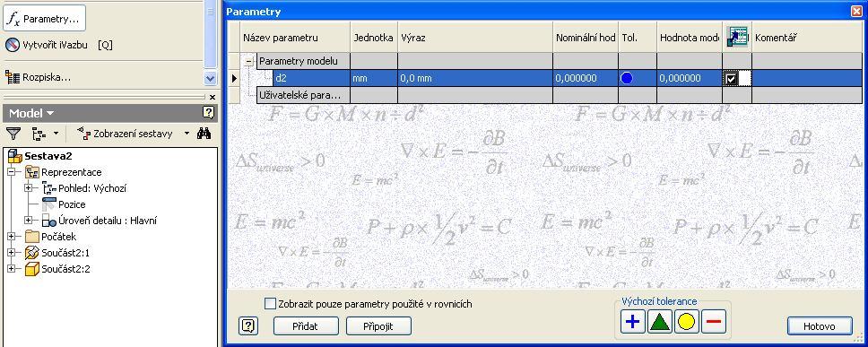868x347 pixels.
Task: Click the Přidat button
Action: (x=306, y=326)
